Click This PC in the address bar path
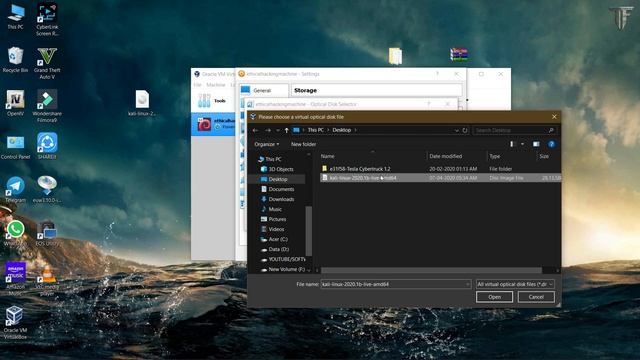The image size is (640, 360). 316,130
